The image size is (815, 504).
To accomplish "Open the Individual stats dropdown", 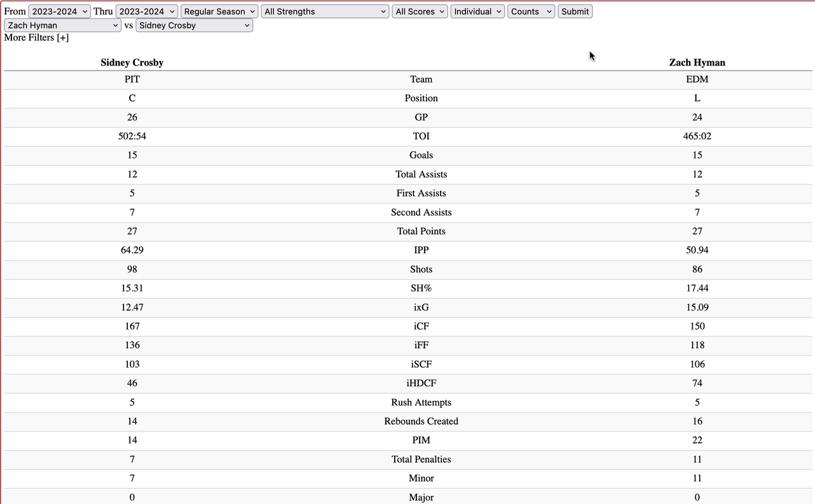I will pos(478,11).
